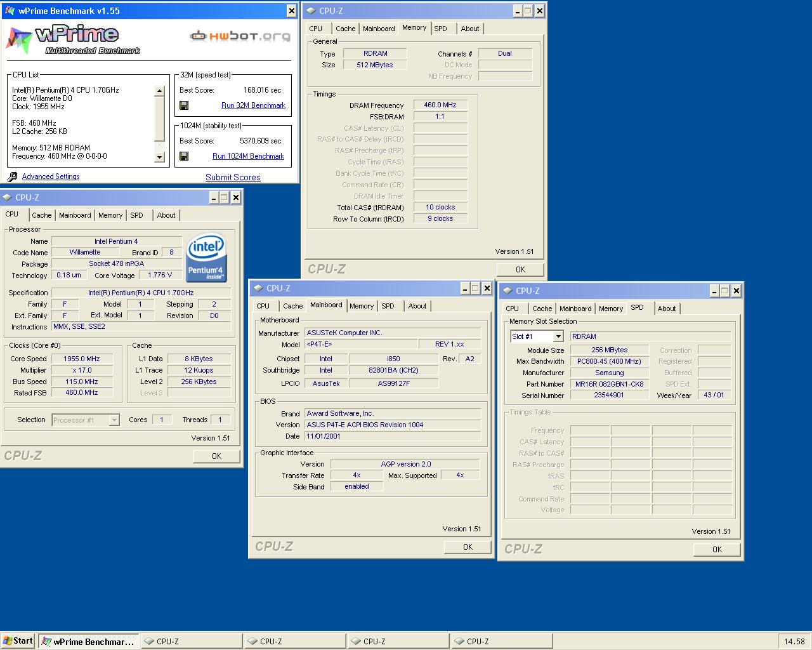Image resolution: width=812 pixels, height=650 pixels.
Task: Select About tab in Mainboard window
Action: coord(417,306)
